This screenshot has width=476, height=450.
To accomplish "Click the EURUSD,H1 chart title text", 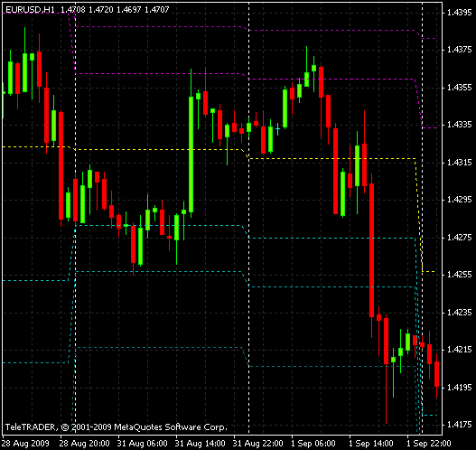I will (x=30, y=10).
